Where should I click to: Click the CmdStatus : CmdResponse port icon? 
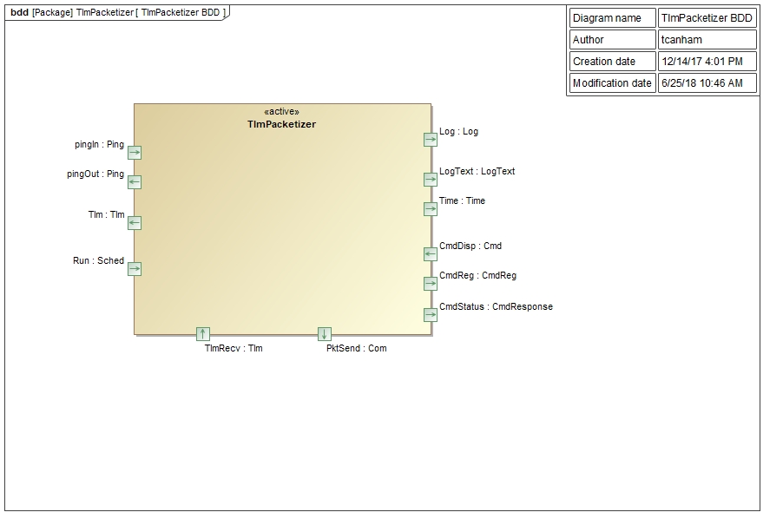coord(430,314)
